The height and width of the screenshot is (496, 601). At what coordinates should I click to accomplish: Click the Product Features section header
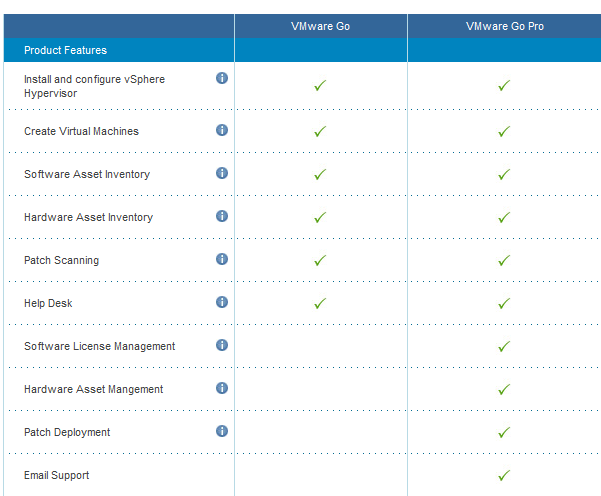65,50
